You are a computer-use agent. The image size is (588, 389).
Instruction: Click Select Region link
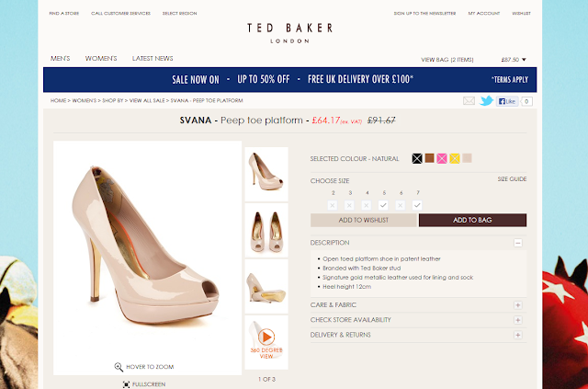pos(180,13)
